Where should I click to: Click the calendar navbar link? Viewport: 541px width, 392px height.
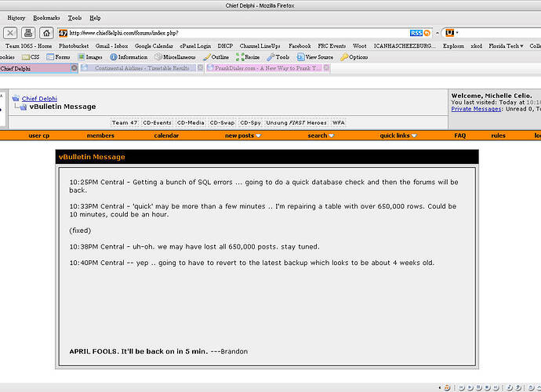(x=166, y=136)
